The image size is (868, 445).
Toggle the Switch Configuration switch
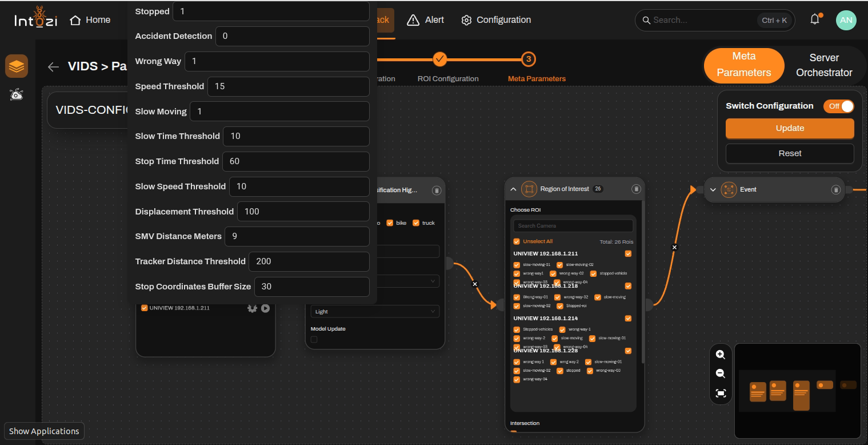click(x=839, y=106)
